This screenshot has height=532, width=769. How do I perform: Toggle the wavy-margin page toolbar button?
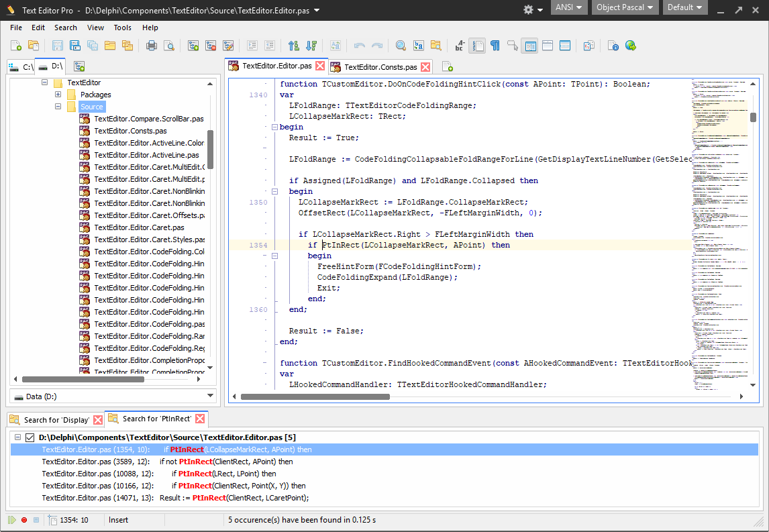pyautogui.click(x=477, y=46)
